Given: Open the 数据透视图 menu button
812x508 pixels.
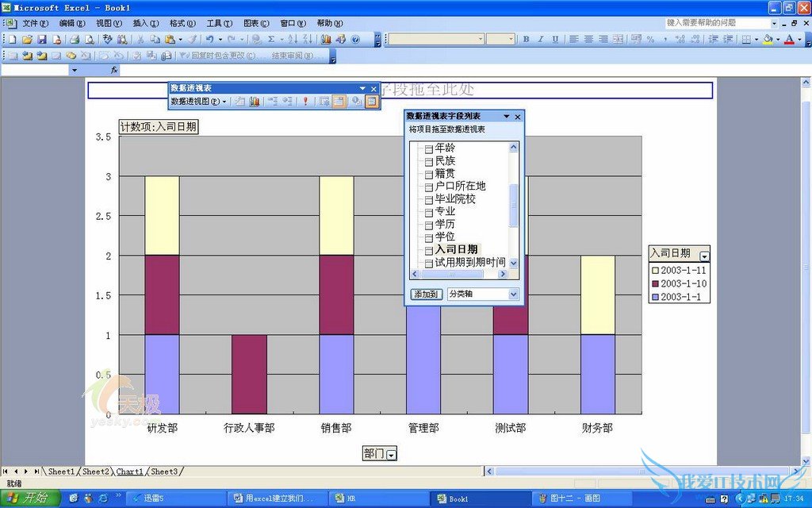Looking at the screenshot, I should click(x=198, y=102).
